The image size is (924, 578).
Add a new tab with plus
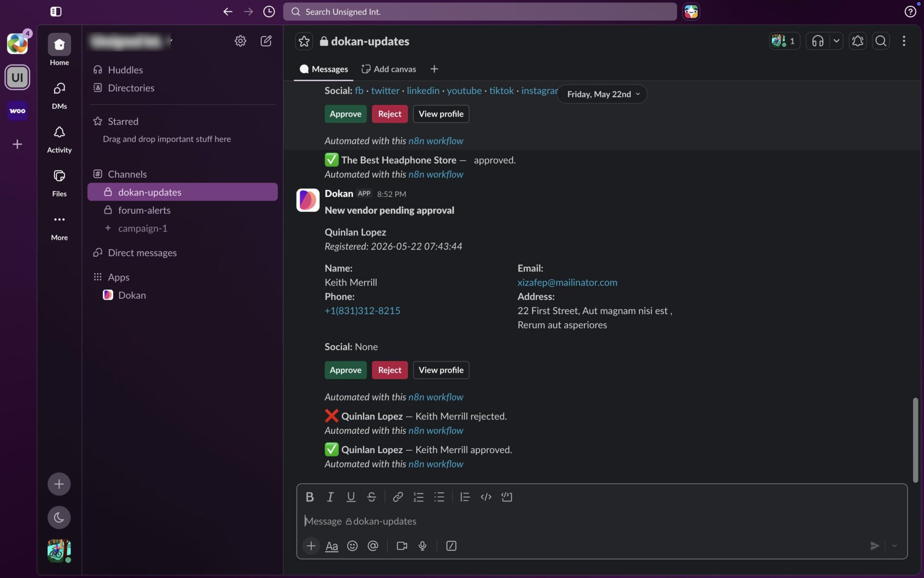point(434,69)
